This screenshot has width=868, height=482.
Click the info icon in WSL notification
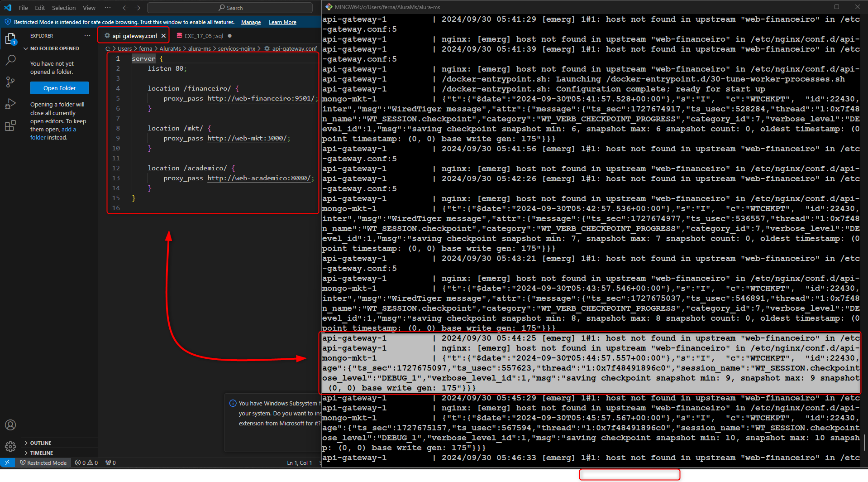(x=233, y=403)
